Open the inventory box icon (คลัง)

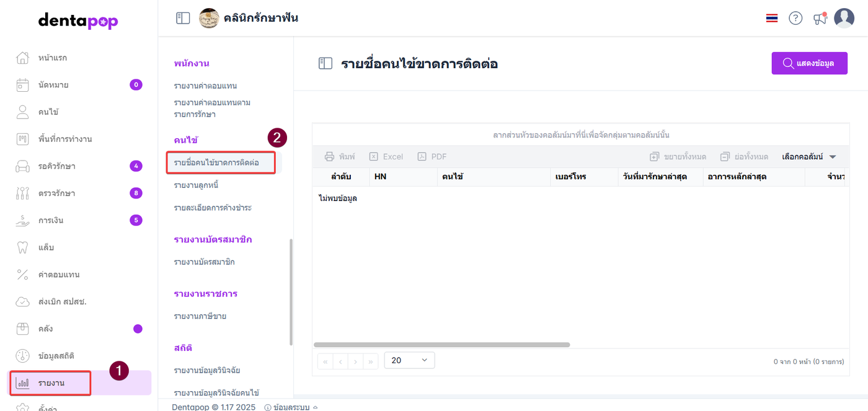coord(22,329)
